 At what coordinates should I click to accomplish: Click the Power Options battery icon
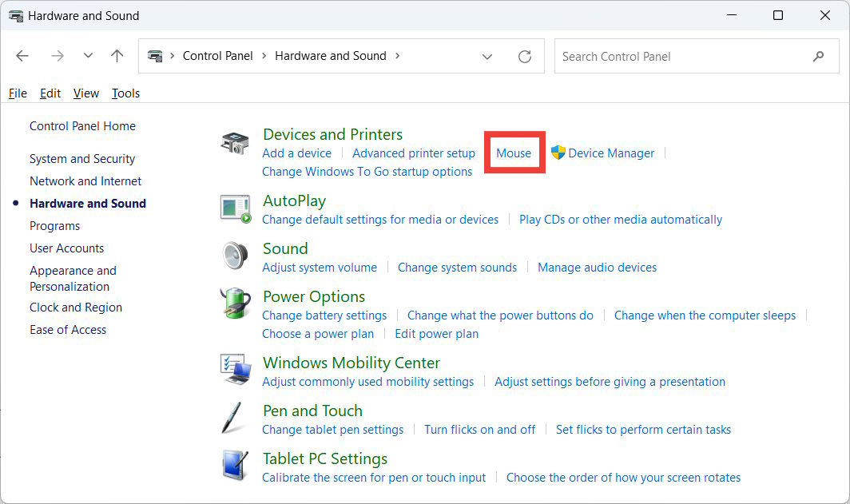tap(235, 304)
